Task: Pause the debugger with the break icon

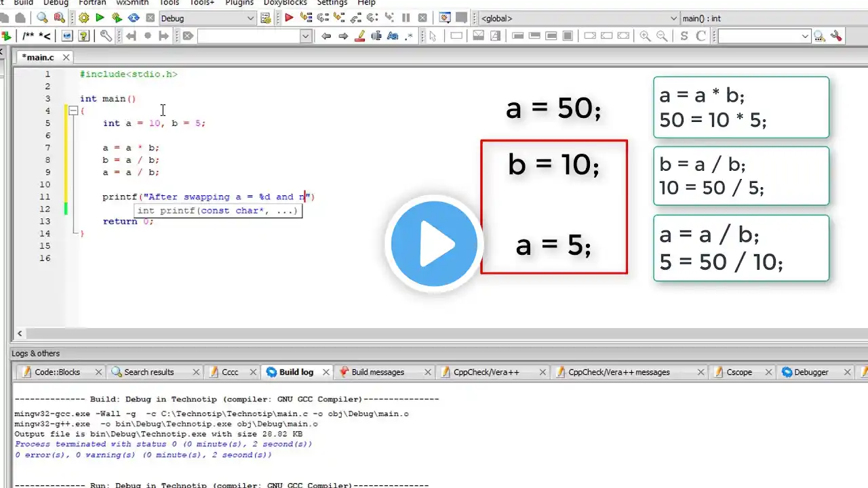Action: [x=406, y=18]
